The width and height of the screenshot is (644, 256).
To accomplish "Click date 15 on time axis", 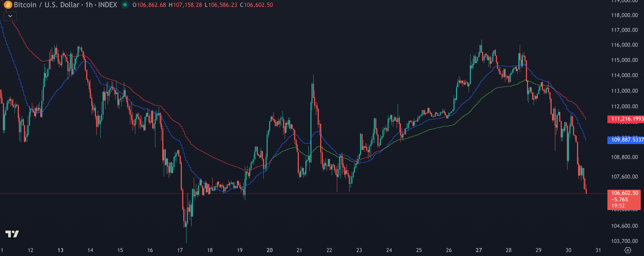I will 120,250.
